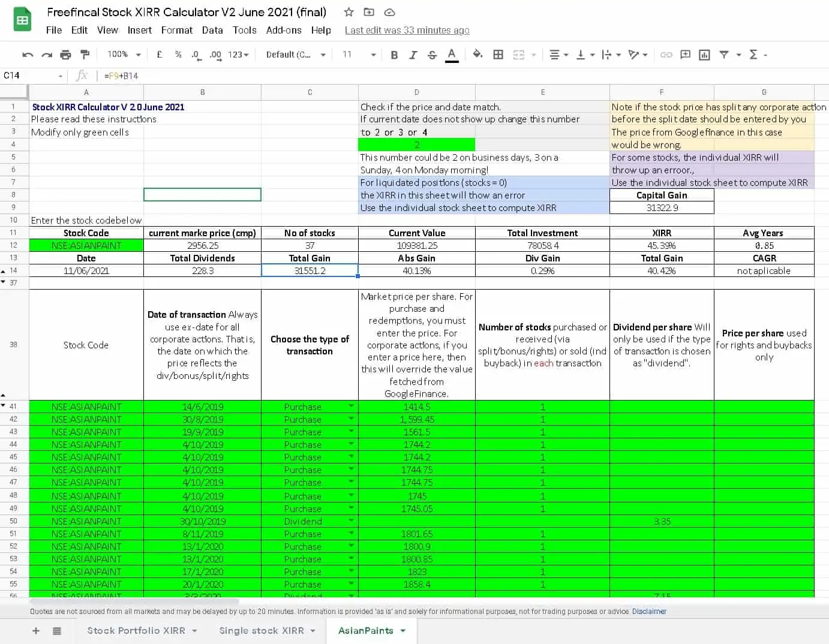829x644 pixels.
Task: Open the Google Sheets home logo
Action: pyautogui.click(x=22, y=20)
